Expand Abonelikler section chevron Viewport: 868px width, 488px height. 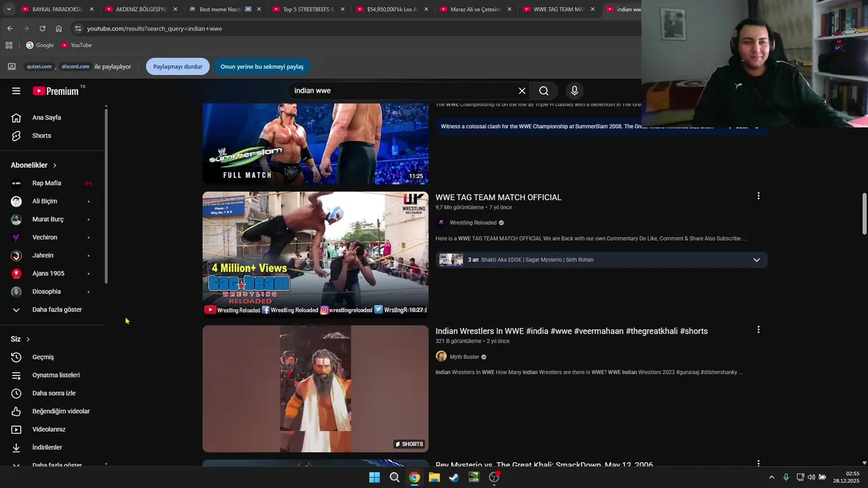point(55,165)
